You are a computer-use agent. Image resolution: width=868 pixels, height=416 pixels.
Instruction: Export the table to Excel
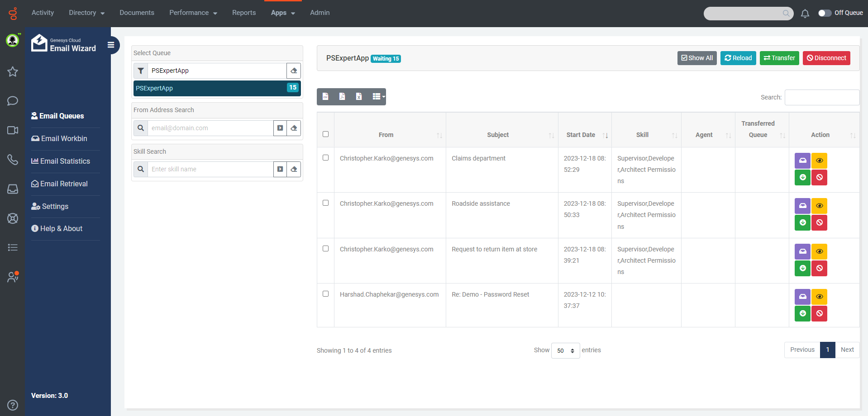point(359,97)
